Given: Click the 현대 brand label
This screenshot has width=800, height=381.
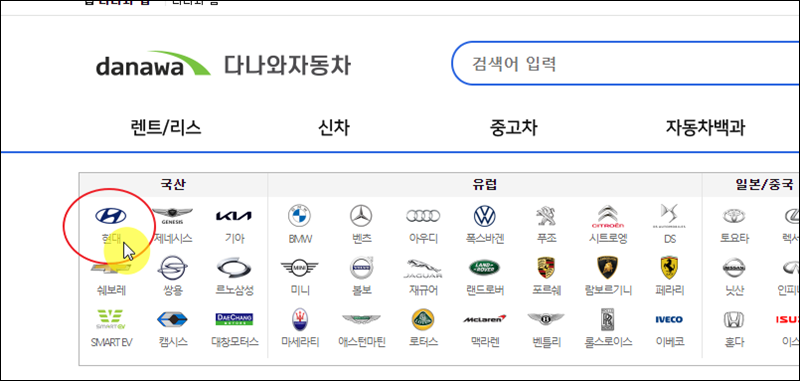Looking at the screenshot, I should (111, 238).
